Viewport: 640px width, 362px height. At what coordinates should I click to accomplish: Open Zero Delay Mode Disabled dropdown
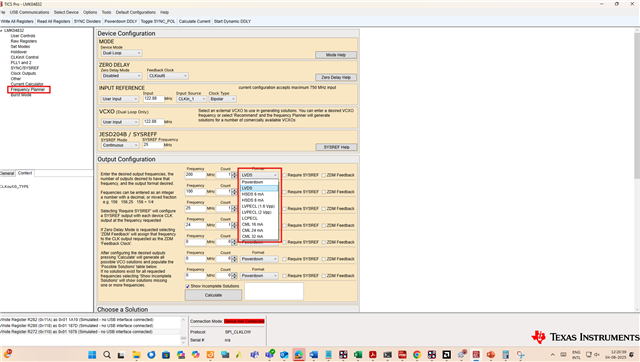coord(121,76)
